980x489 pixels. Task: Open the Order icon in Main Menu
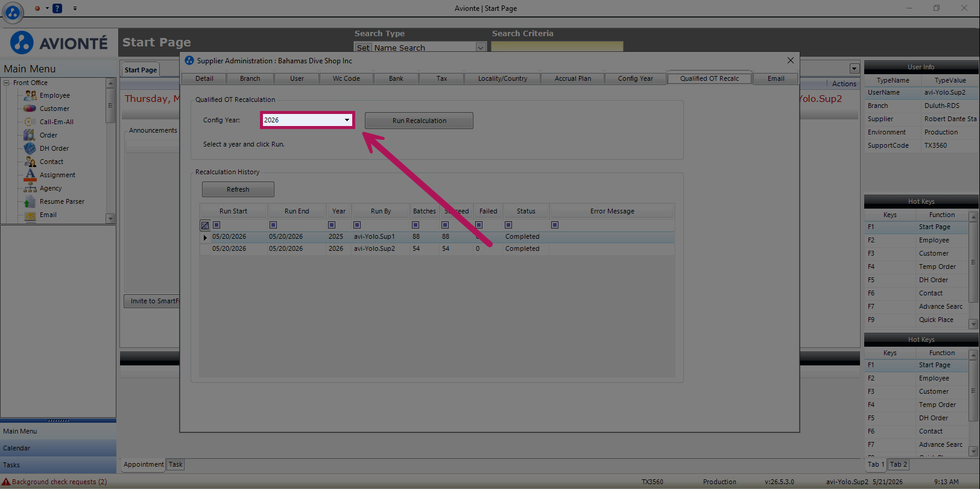[30, 135]
